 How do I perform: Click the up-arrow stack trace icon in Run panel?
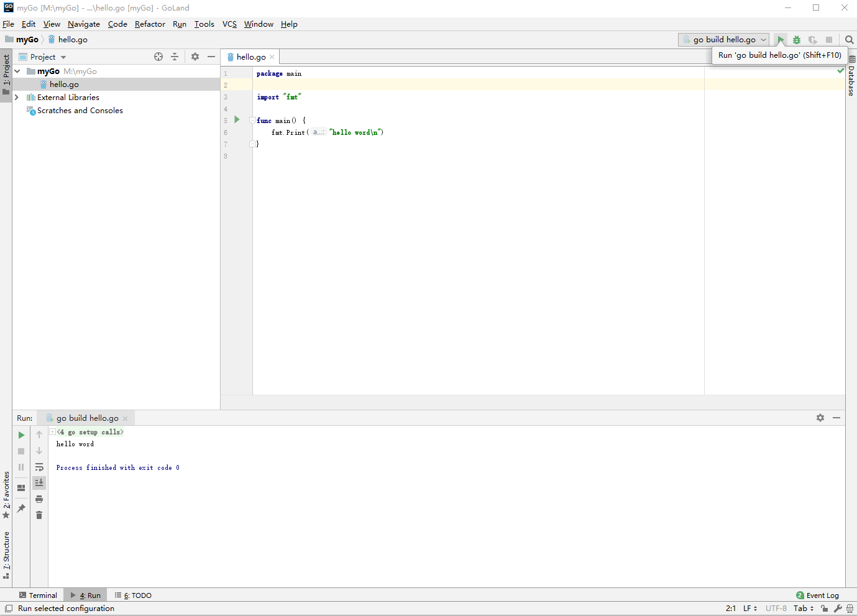click(39, 434)
